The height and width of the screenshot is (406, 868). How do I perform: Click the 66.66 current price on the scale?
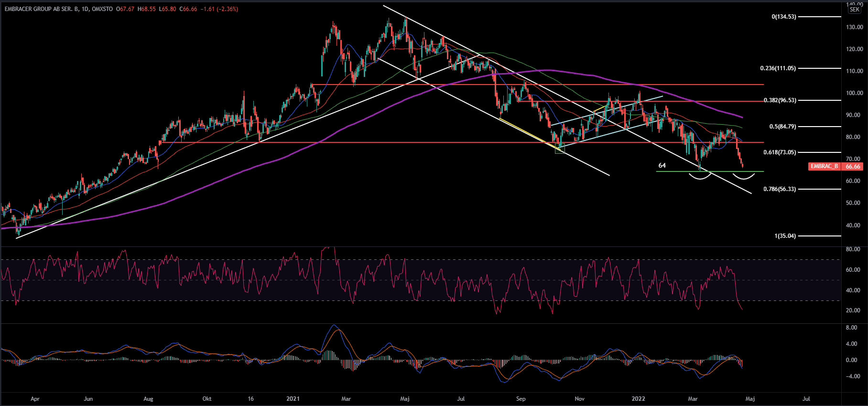(x=853, y=167)
